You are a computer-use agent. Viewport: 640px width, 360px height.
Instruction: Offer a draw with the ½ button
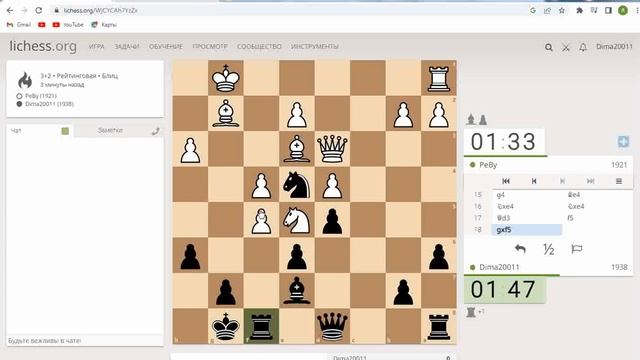tap(548, 249)
